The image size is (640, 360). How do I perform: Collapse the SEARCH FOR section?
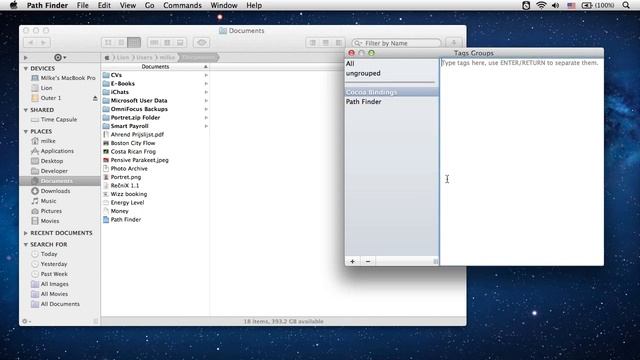click(x=26, y=244)
